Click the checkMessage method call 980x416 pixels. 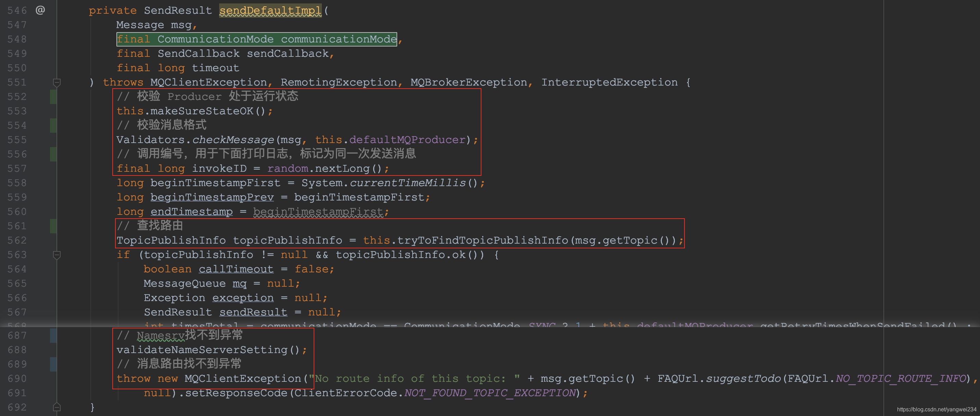click(233, 140)
